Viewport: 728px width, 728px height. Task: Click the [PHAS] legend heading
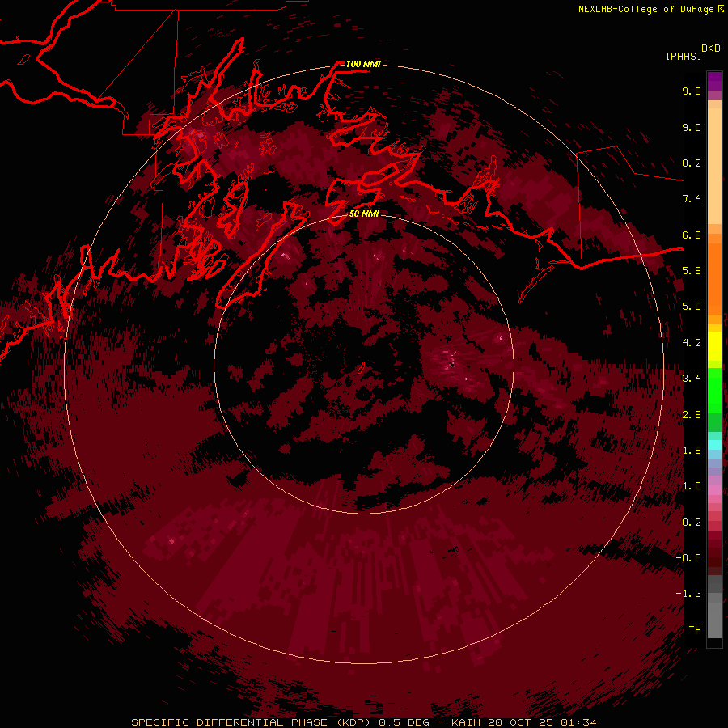pyautogui.click(x=684, y=57)
